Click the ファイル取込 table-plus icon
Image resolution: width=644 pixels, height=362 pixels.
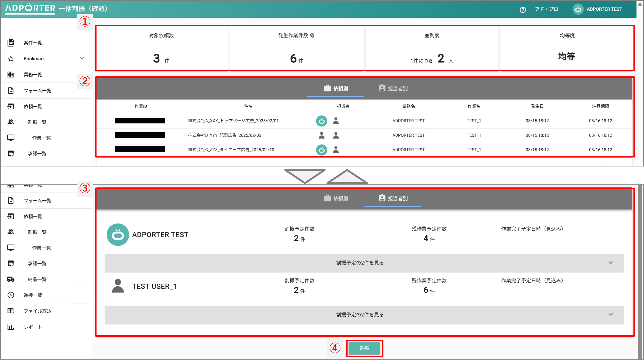(x=11, y=311)
